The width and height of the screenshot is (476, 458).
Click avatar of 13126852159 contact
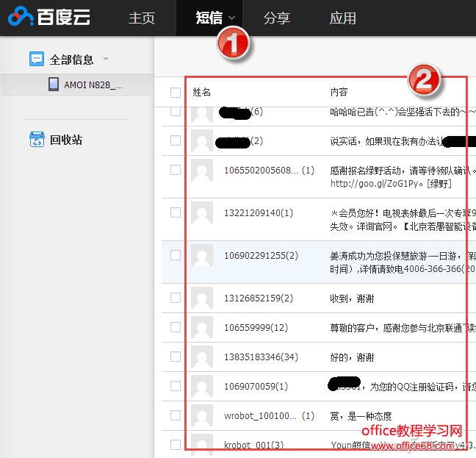click(x=202, y=298)
